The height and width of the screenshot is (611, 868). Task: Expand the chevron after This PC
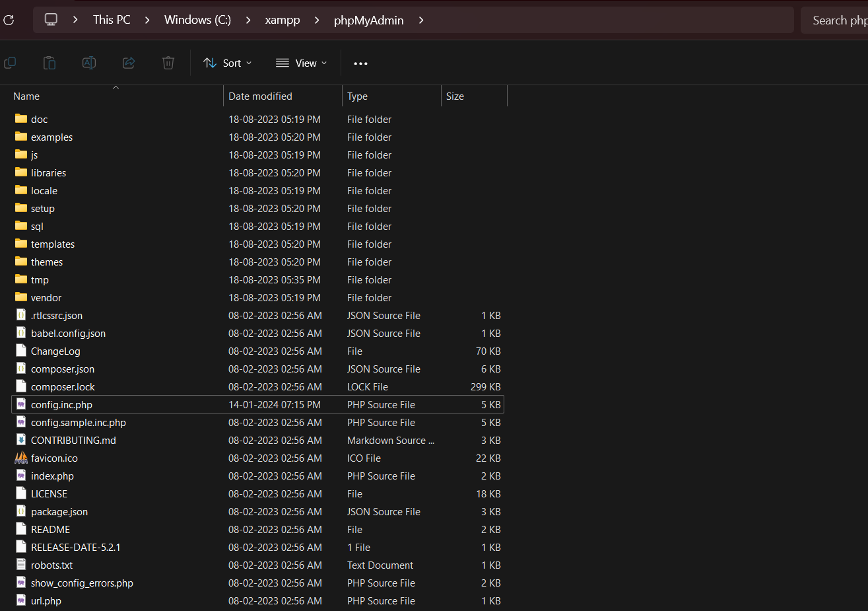[147, 20]
